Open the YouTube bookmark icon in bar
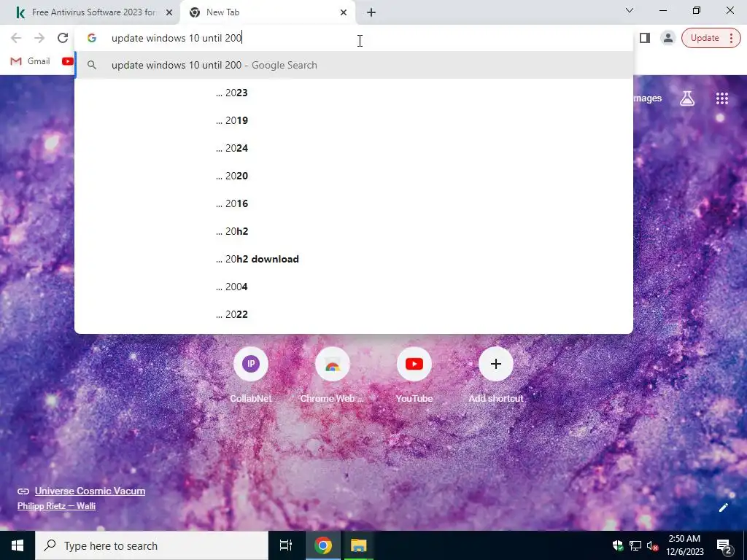Image resolution: width=747 pixels, height=560 pixels. point(67,61)
